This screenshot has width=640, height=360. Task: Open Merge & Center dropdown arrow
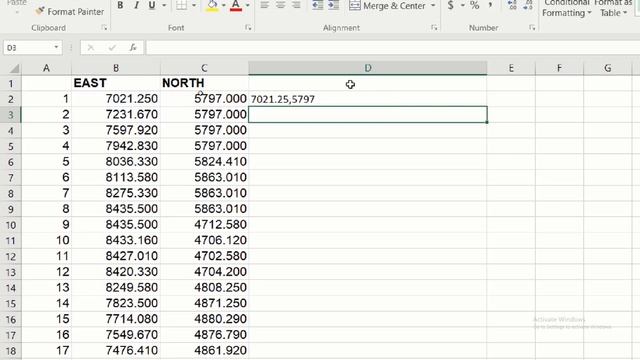433,6
